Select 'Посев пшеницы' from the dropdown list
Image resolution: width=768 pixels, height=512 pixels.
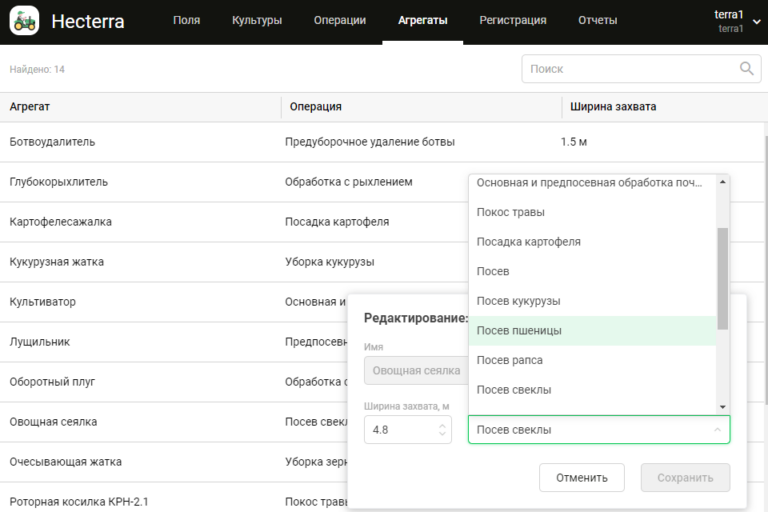coord(518,331)
